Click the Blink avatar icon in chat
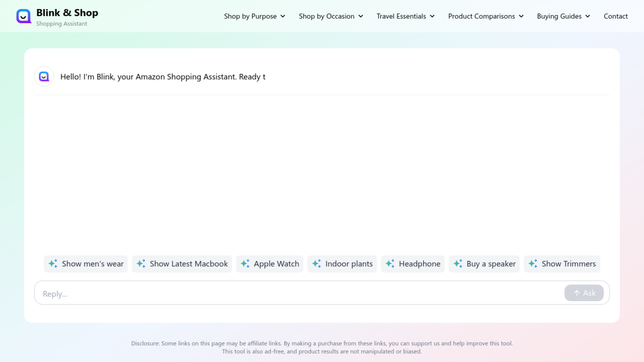This screenshot has width=644, height=362. (44, 76)
